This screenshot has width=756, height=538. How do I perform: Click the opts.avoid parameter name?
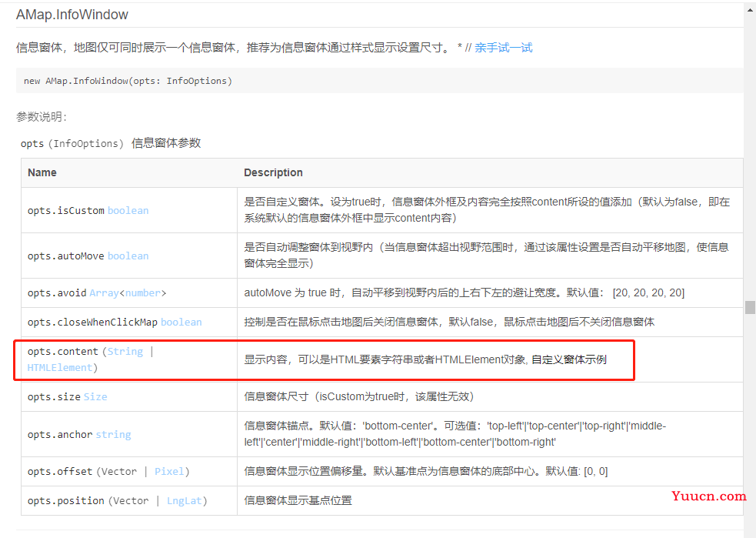click(x=57, y=293)
